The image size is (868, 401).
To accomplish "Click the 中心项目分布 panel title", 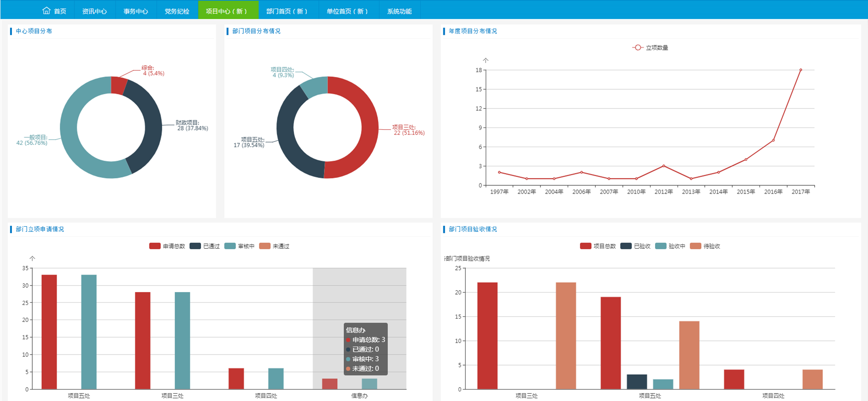I will point(34,31).
